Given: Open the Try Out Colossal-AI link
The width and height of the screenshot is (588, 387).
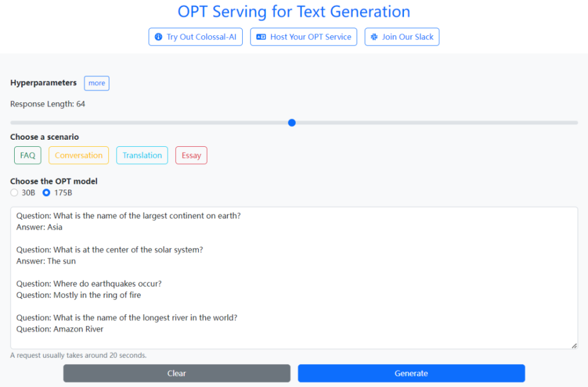Looking at the screenshot, I should click(195, 37).
